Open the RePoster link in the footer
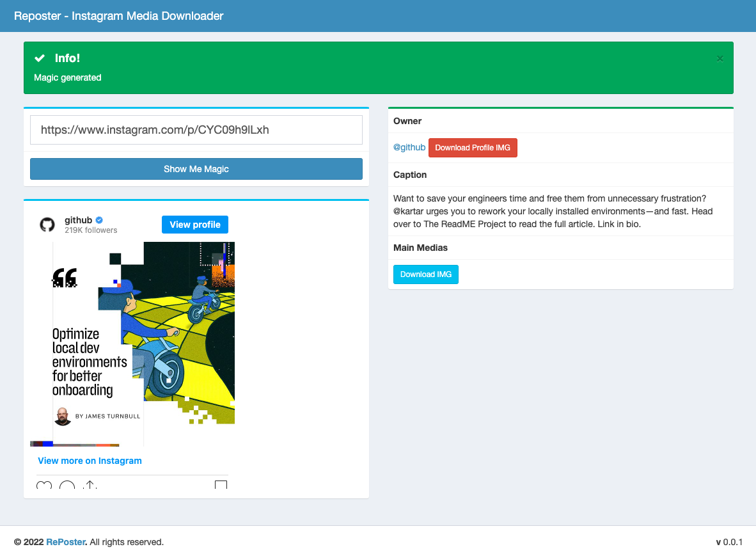 click(66, 542)
